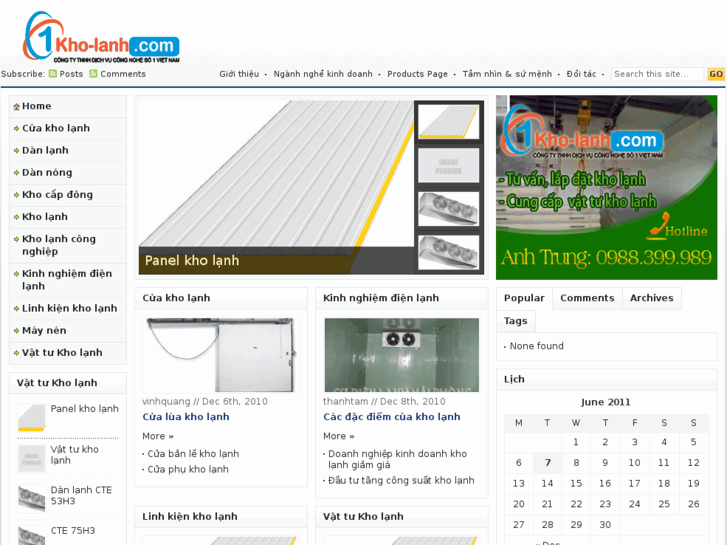Select fourth slider thumbnail with cooler fans
Viewport: 727px width, 545px height.
click(448, 252)
